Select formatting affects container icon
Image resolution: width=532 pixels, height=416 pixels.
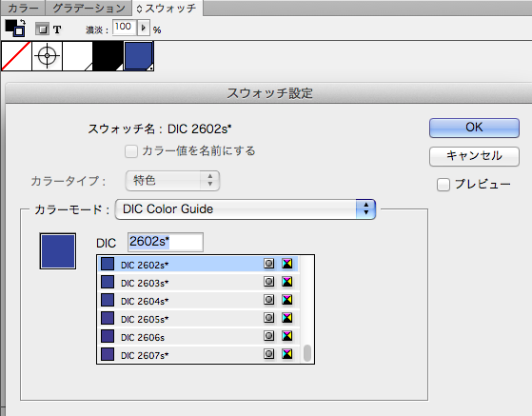pyautogui.click(x=42, y=30)
